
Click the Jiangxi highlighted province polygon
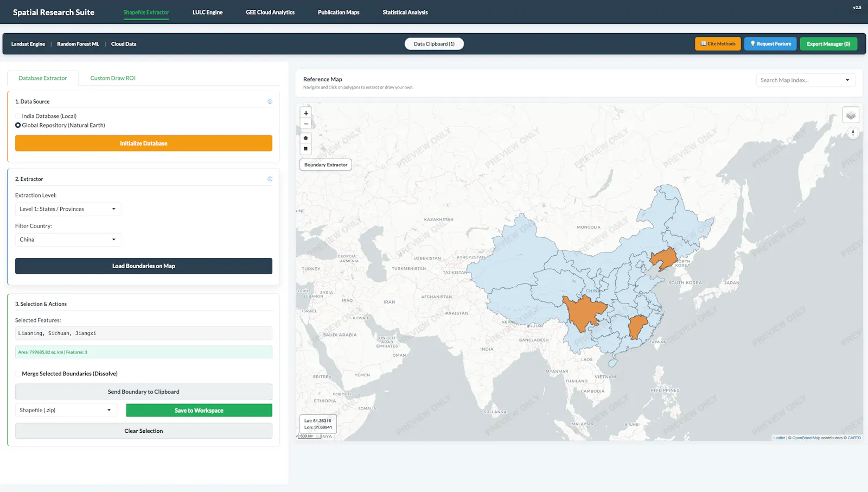click(x=637, y=326)
